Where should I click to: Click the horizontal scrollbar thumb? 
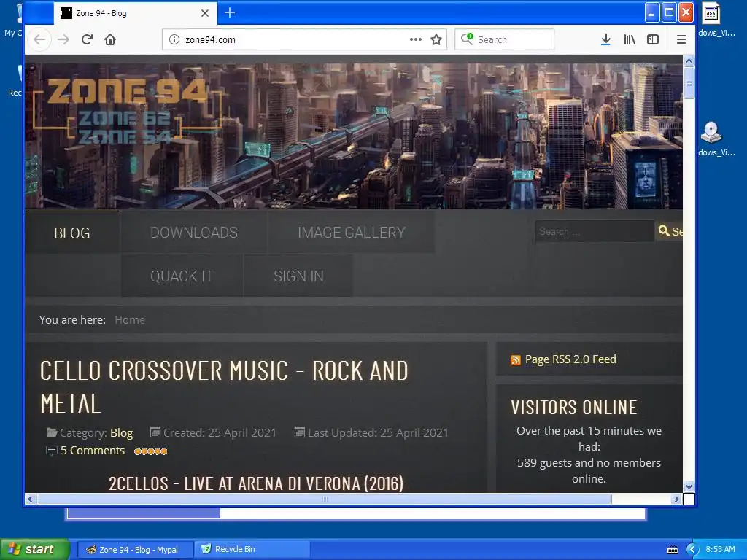point(325,499)
